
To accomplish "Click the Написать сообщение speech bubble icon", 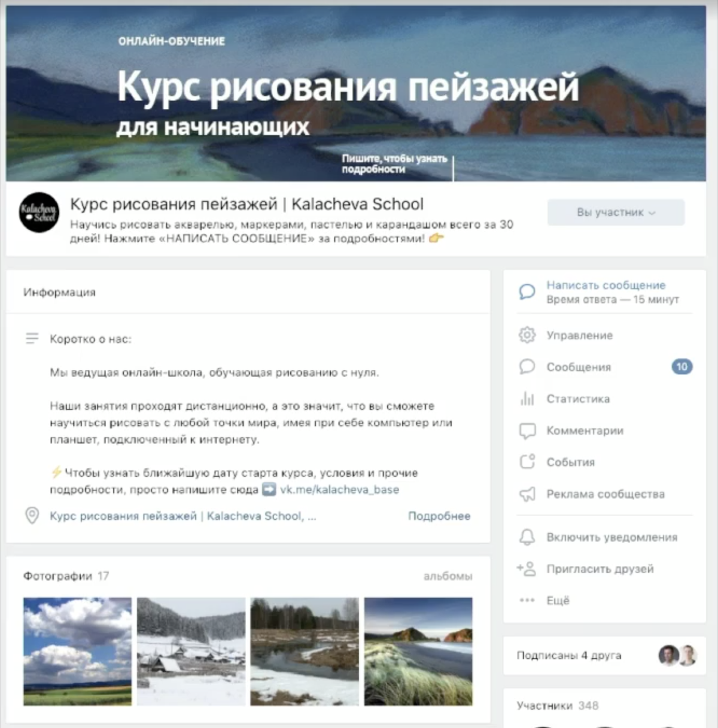I will [527, 292].
